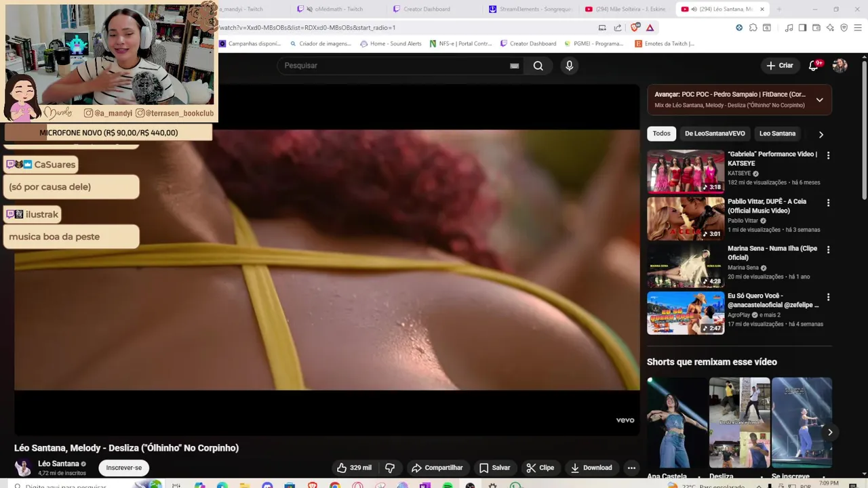Viewport: 868px width, 488px height.
Task: Open PGMEI - Programa... bookmark
Action: pos(593,43)
